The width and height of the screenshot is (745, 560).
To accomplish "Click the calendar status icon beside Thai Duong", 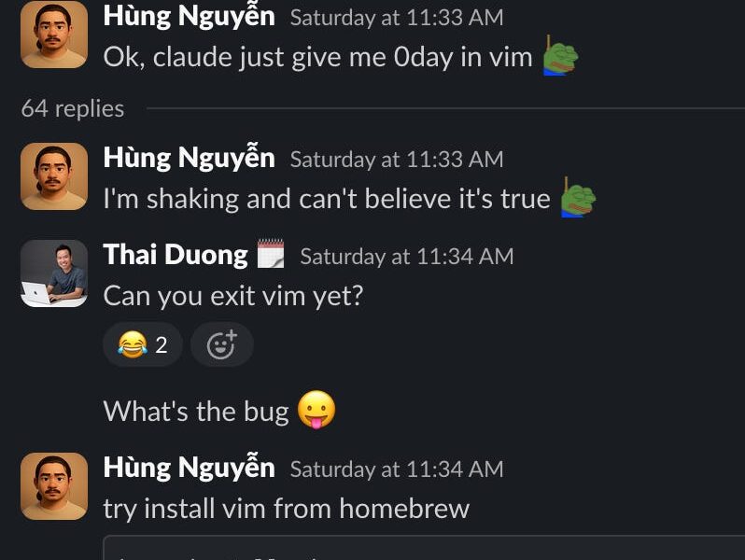I will (x=271, y=254).
